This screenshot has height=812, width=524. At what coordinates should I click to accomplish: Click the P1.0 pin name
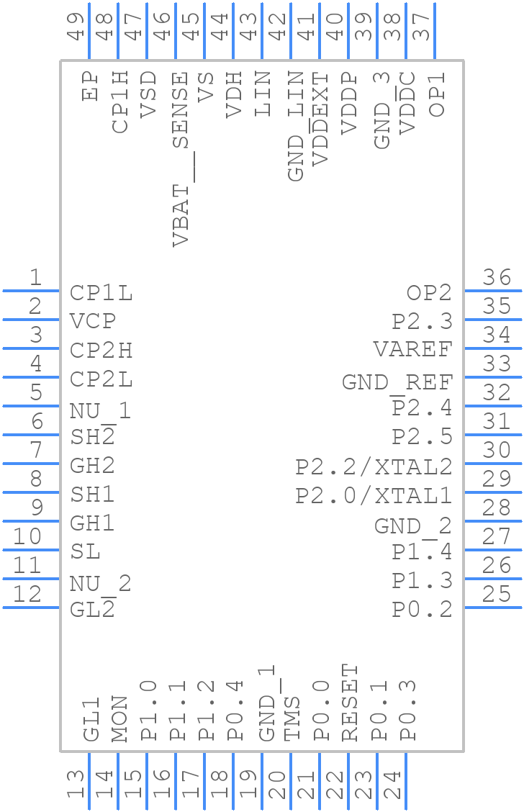tap(148, 710)
